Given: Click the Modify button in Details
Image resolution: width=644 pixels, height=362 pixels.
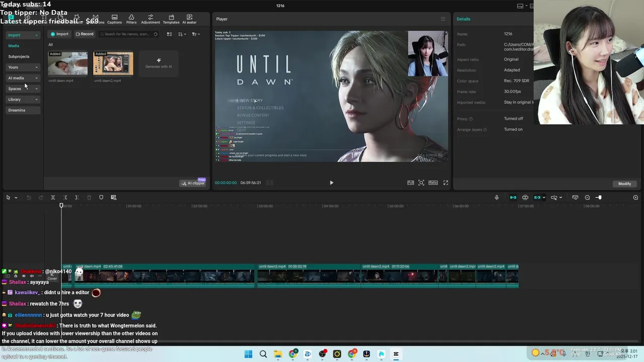Looking at the screenshot, I should [x=624, y=184].
